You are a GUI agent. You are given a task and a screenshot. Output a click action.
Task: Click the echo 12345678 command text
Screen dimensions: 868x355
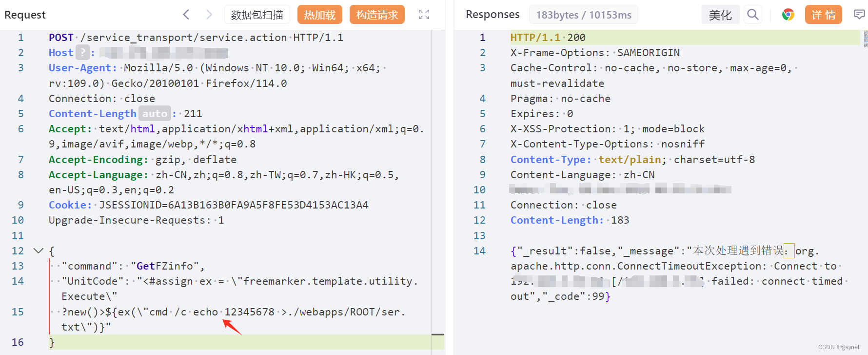[x=234, y=312]
